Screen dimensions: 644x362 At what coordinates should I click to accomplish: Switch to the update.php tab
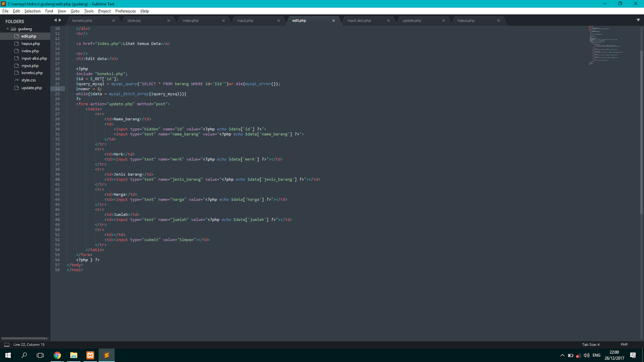click(411, 20)
